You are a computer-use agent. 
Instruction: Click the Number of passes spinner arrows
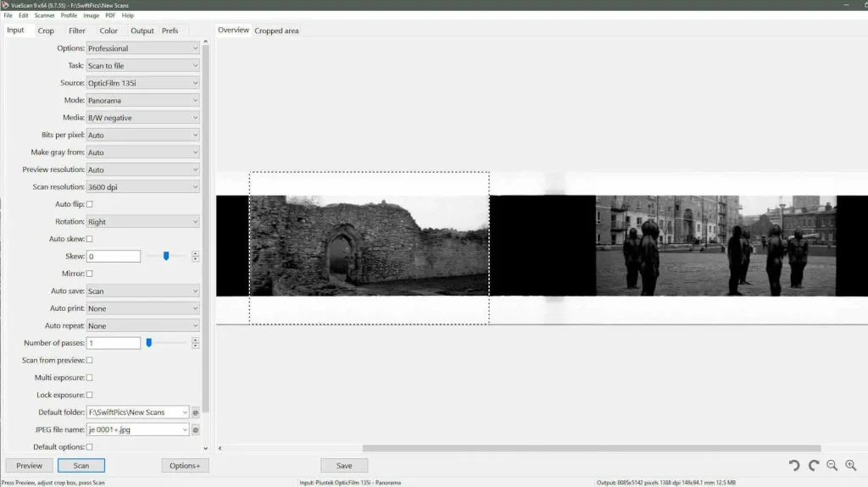[196, 343]
